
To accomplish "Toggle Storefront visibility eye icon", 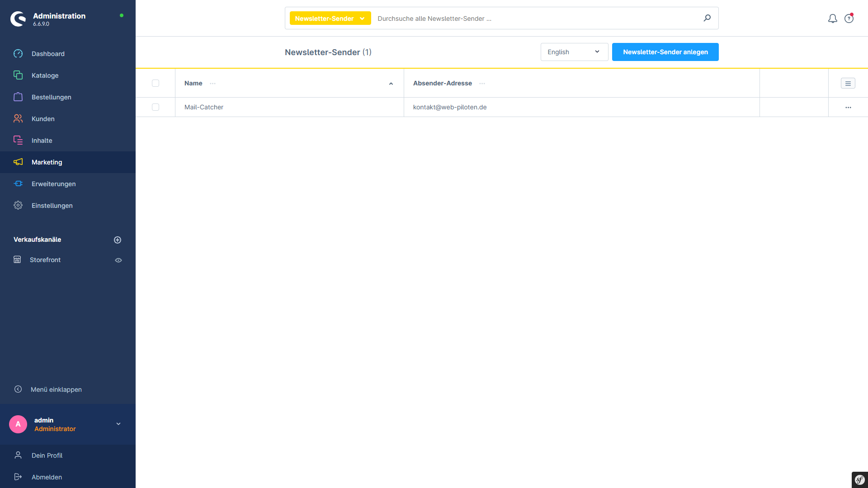I will coord(118,260).
